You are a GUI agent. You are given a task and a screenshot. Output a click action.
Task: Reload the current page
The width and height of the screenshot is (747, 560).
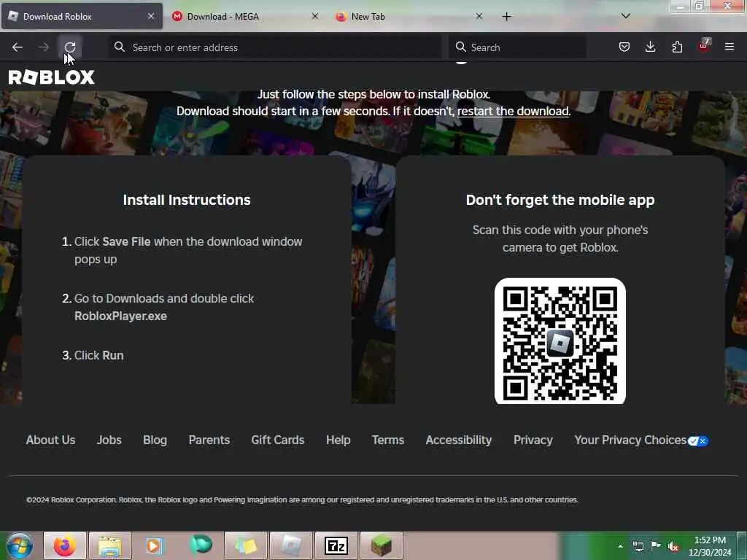pos(70,47)
